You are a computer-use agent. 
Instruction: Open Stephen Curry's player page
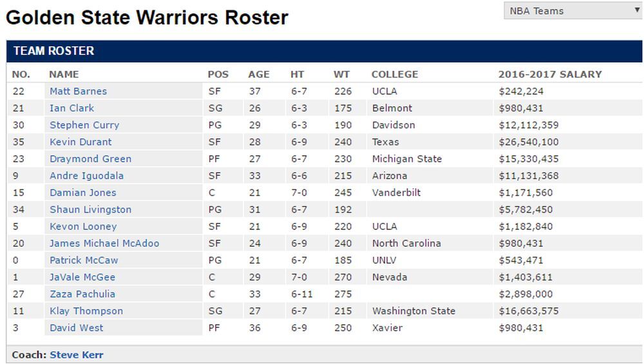(84, 125)
